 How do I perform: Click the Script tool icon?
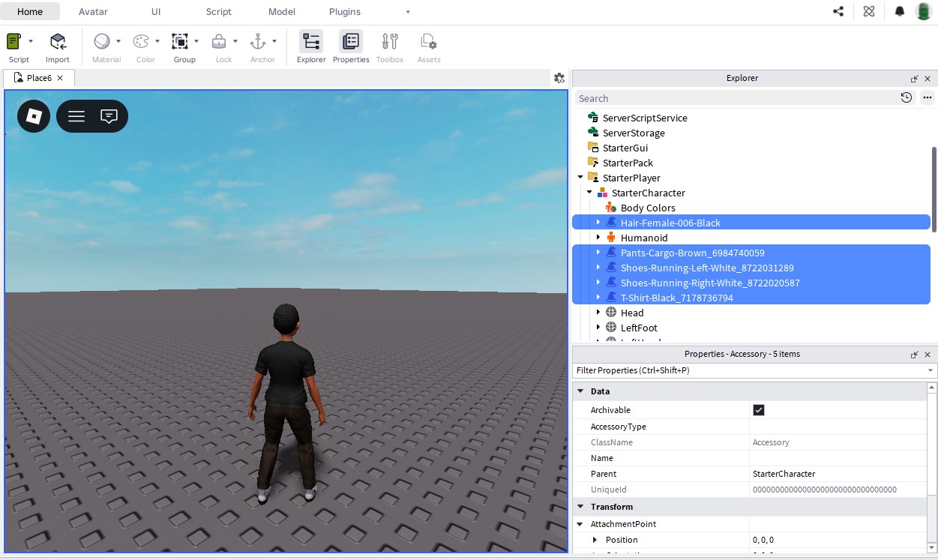(14, 42)
